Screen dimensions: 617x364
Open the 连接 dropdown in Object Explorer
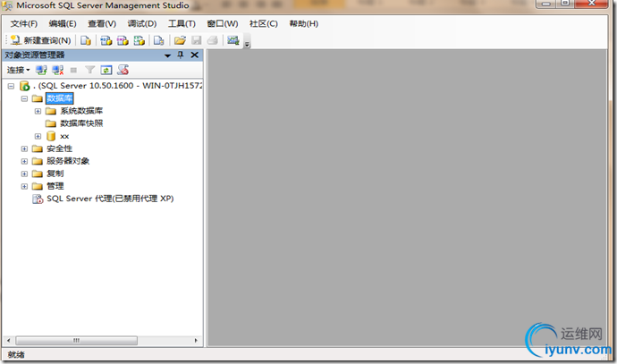(18, 70)
